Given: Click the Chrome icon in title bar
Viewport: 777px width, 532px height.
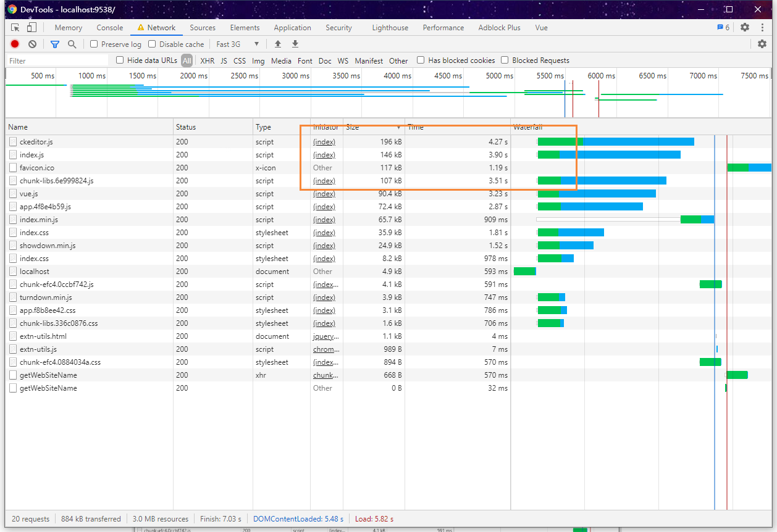Looking at the screenshot, I should click(x=12, y=9).
